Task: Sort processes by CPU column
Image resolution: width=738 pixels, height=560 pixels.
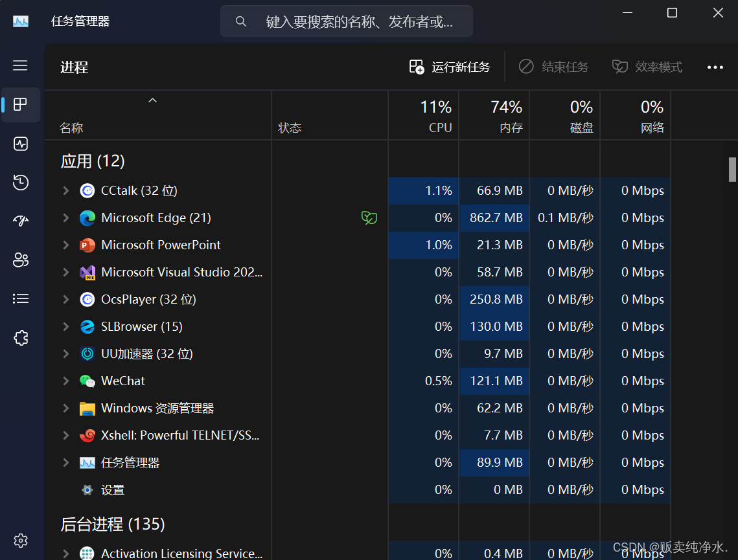Action: tap(423, 116)
